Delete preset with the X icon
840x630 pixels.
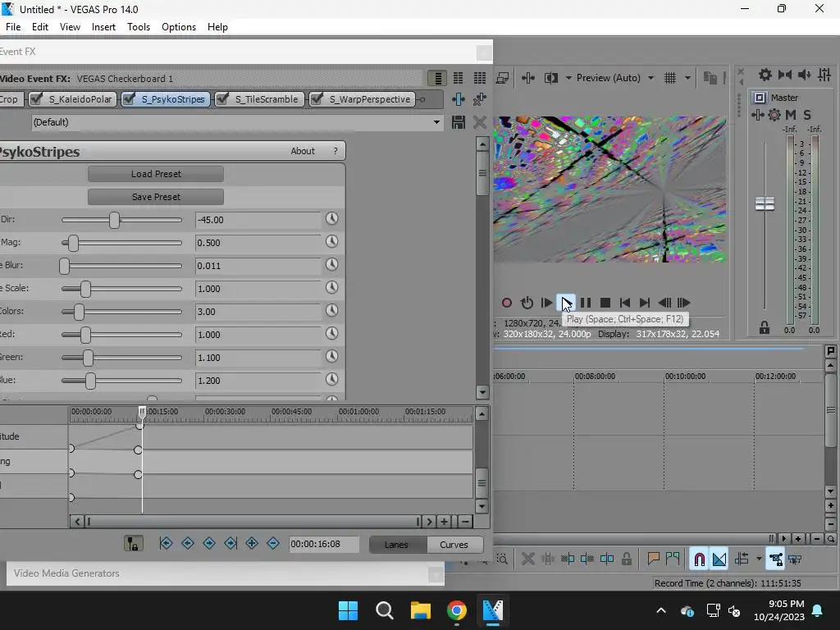(x=479, y=122)
